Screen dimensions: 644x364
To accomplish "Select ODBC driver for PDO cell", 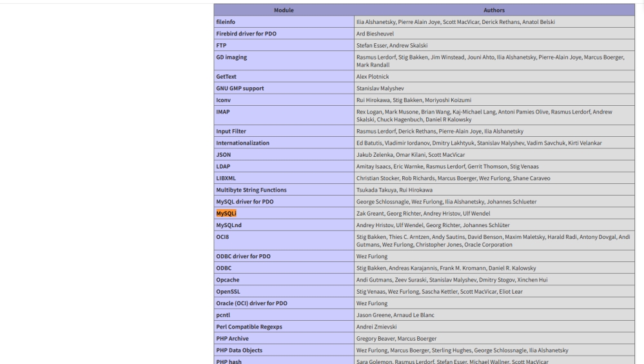I will (284, 256).
